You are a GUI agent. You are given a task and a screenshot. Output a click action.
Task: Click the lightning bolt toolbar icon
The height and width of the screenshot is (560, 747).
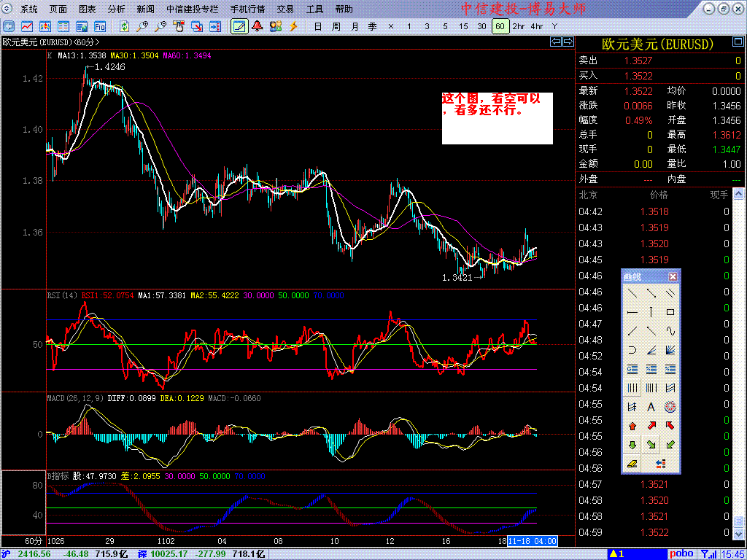293,26
